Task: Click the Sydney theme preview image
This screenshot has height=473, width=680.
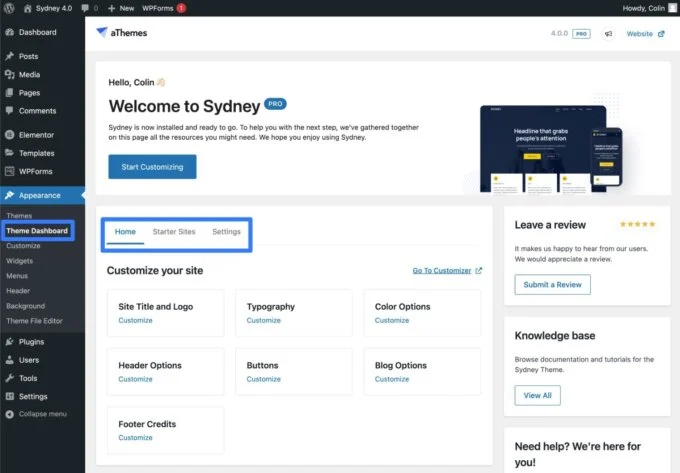Action: [x=551, y=148]
